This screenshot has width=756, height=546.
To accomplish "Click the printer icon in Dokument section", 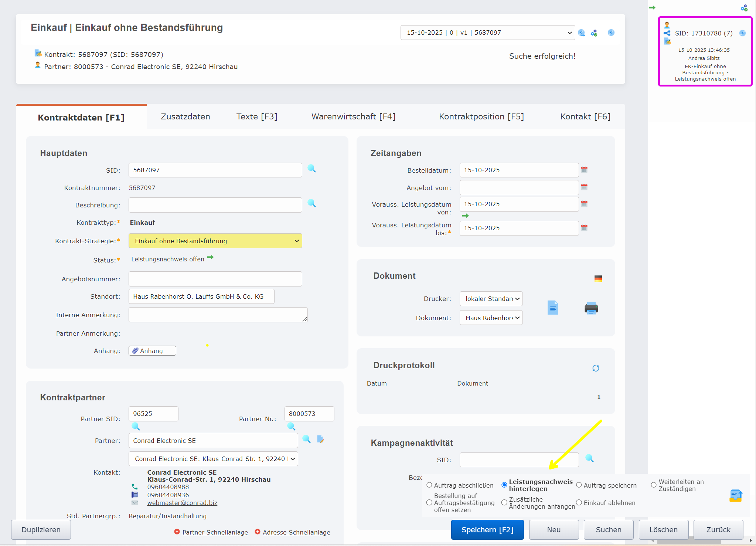I will click(x=591, y=308).
